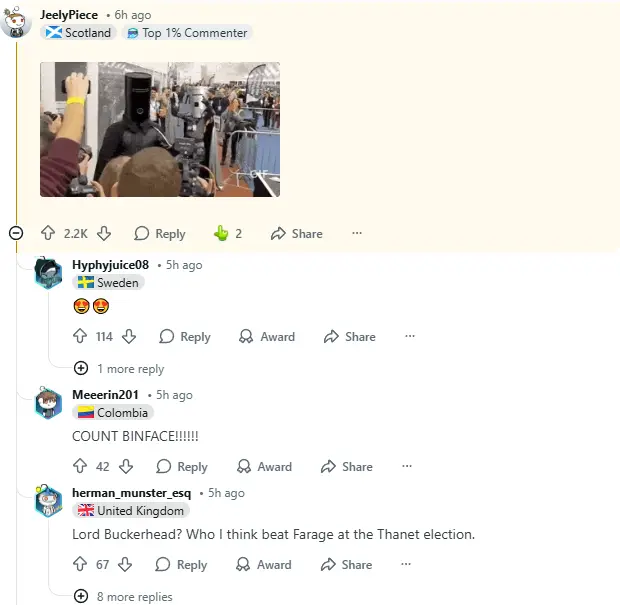Award Hyphyjuice08's comment
This screenshot has height=605, width=620.
click(267, 337)
